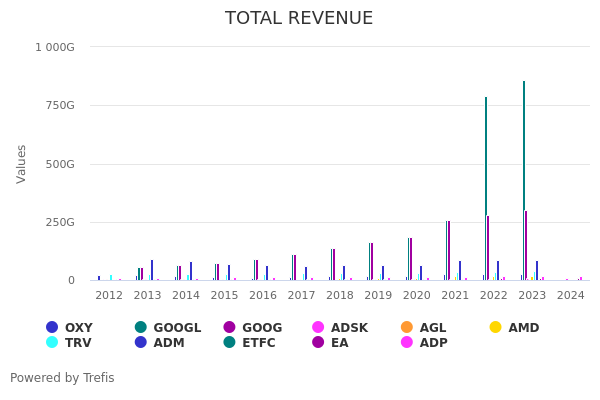This screenshot has width=600, height=400.
Task: Click the OXY legend color marker
Action: click(x=52, y=327)
